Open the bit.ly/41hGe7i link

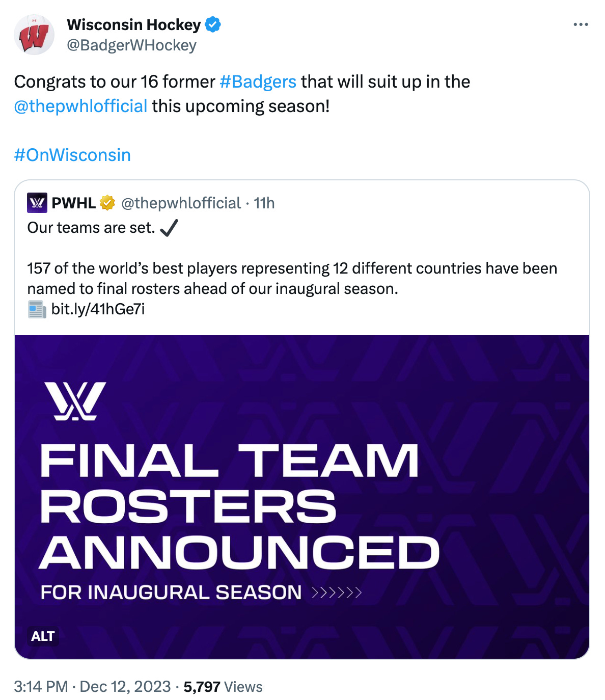click(98, 309)
